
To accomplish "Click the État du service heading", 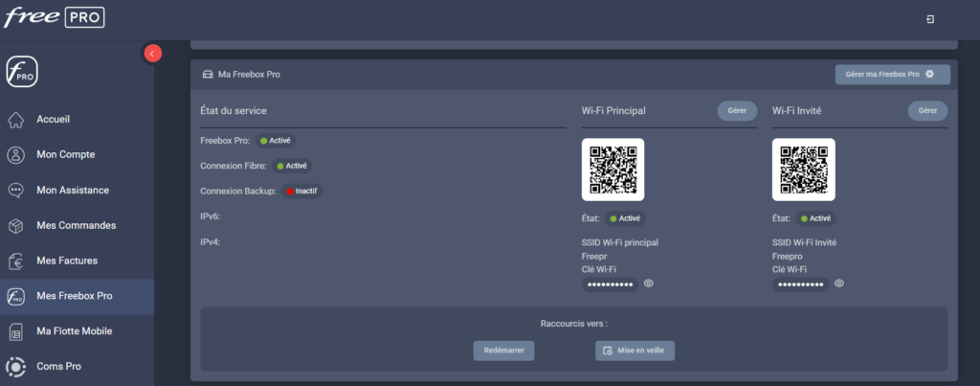I will click(x=234, y=111).
